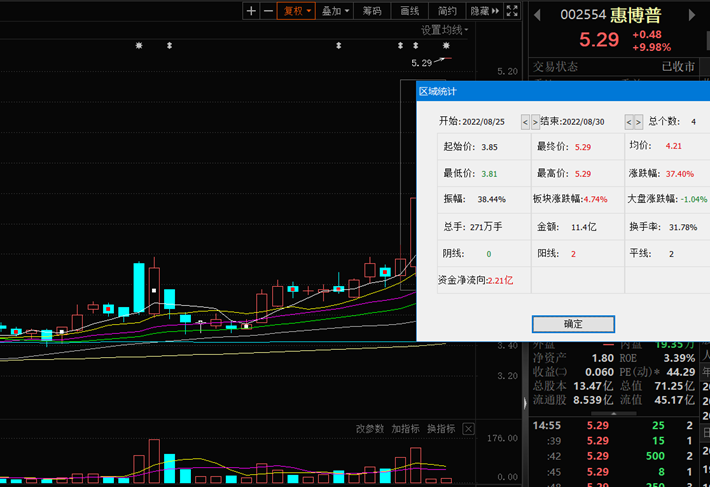710x487 pixels.
Task: Click the 确定 button in dialog
Action: point(573,324)
